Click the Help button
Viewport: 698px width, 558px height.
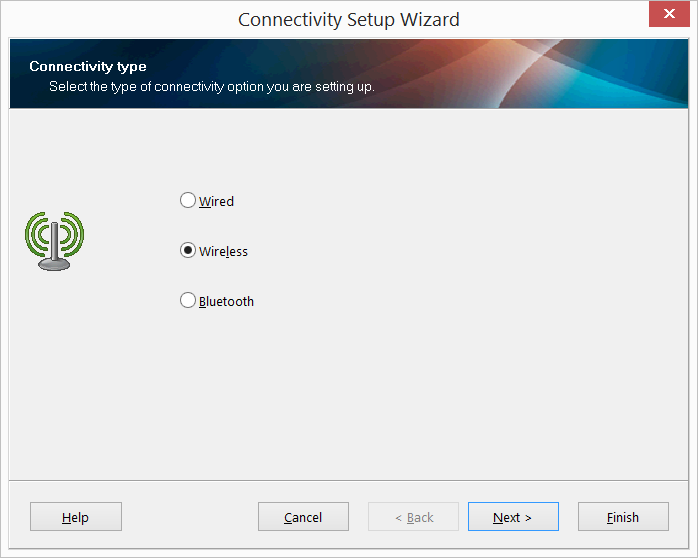76,517
